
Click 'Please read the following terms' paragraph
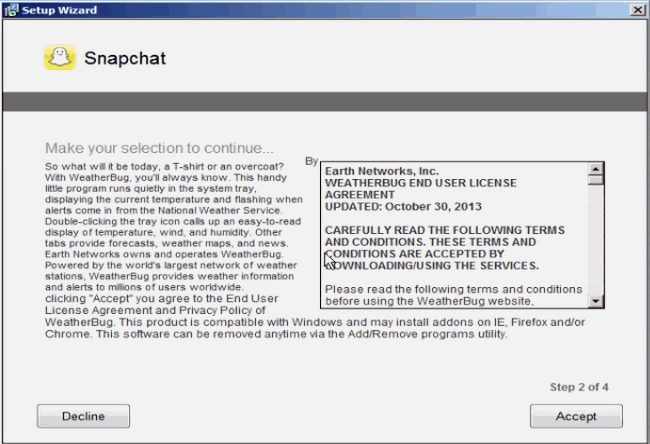tap(454, 295)
